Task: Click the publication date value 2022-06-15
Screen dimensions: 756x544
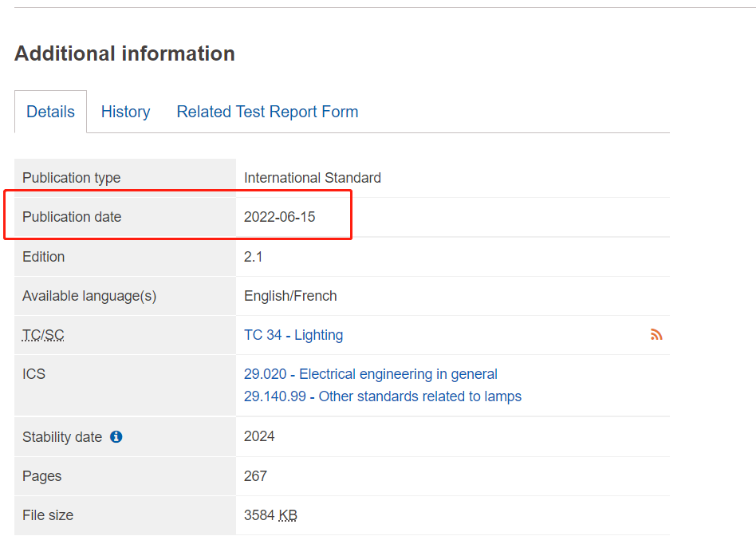Action: [279, 217]
